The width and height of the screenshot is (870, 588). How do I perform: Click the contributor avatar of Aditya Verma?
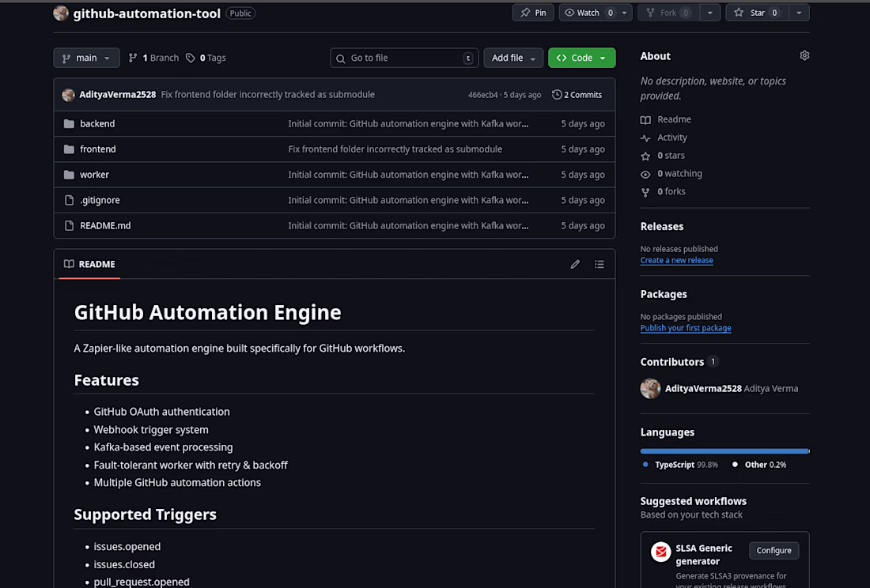(x=650, y=389)
